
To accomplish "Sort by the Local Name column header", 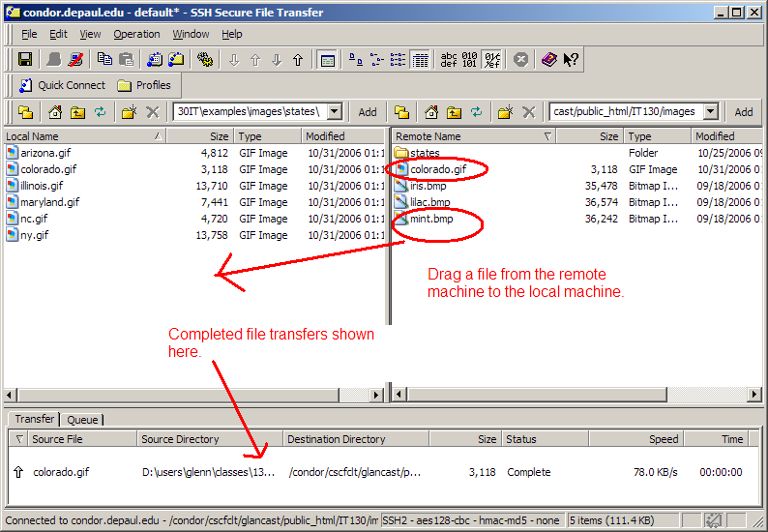I will coord(85,136).
